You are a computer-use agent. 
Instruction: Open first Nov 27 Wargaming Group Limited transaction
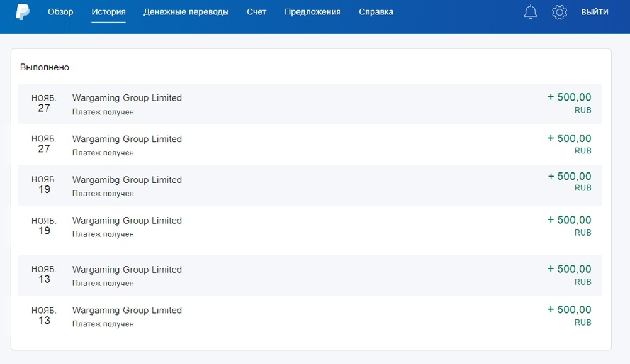click(x=310, y=104)
